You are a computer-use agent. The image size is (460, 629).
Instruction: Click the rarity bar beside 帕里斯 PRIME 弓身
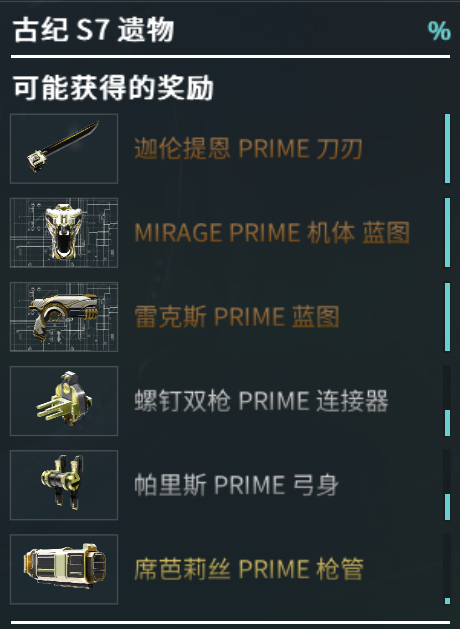[x=448, y=507]
